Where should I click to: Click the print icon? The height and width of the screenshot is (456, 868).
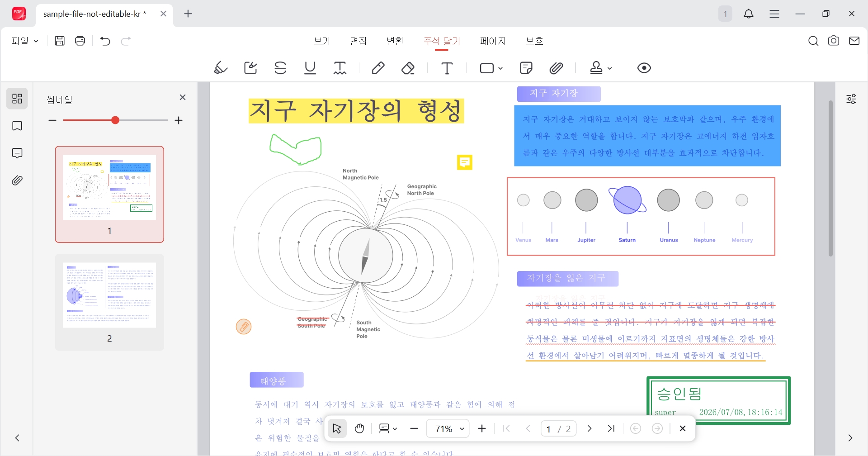[x=80, y=41]
